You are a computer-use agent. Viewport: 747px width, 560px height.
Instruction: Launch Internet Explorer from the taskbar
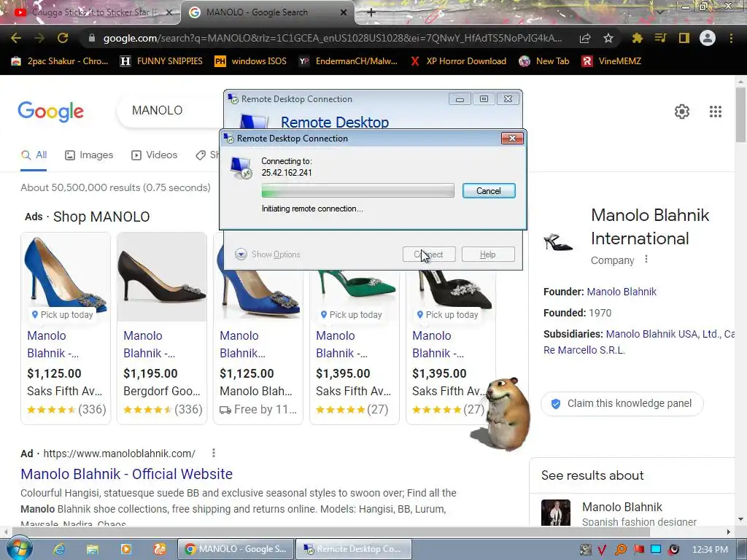click(58, 549)
